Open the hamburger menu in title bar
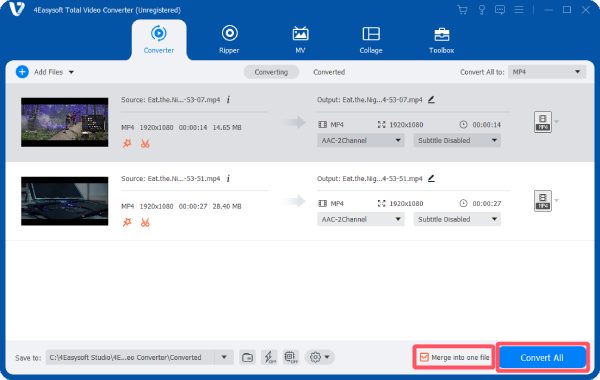 click(519, 10)
